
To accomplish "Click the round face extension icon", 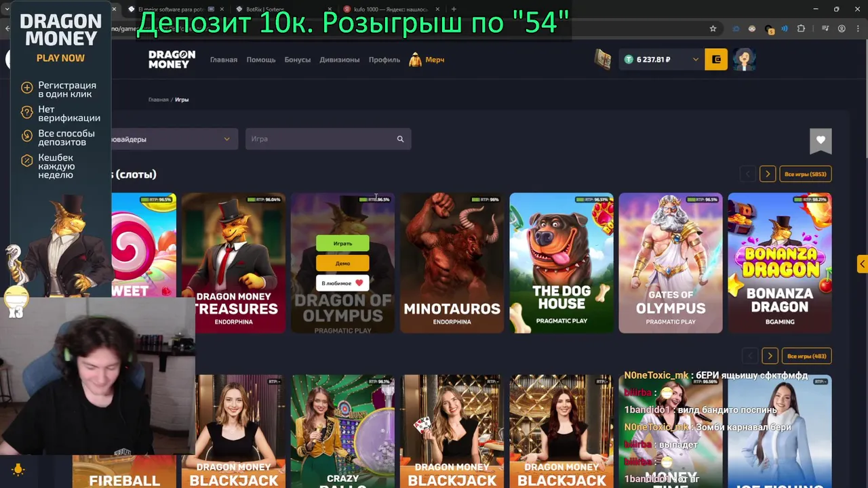I will [x=752, y=28].
